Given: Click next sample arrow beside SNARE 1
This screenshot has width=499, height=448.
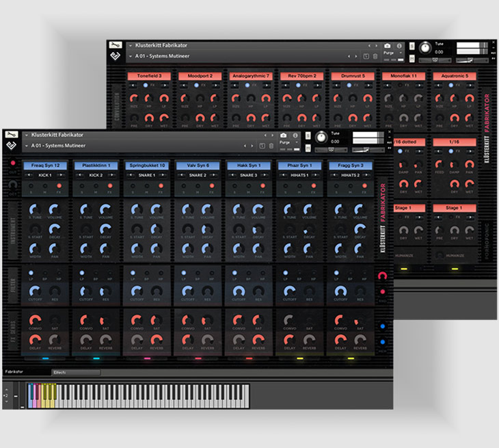Looking at the screenshot, I should (x=162, y=175).
